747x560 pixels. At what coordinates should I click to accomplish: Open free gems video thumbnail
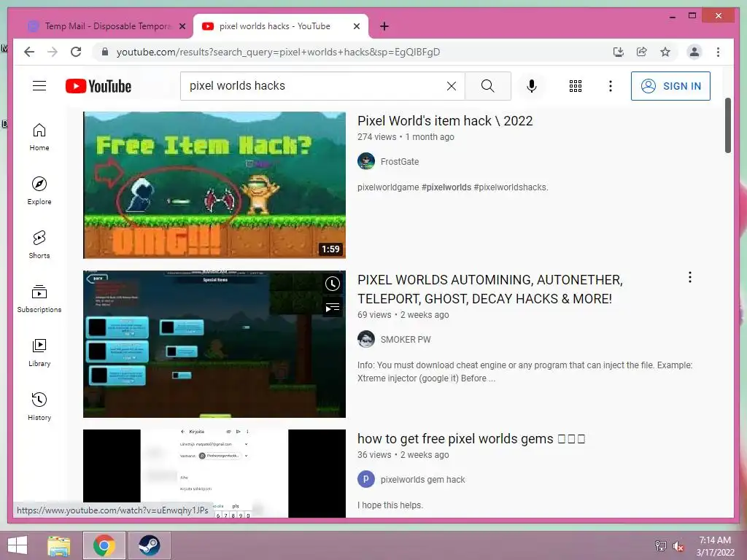214,473
